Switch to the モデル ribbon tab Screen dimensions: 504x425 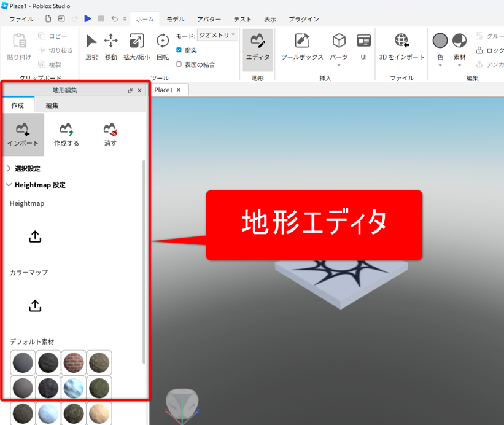pos(176,19)
